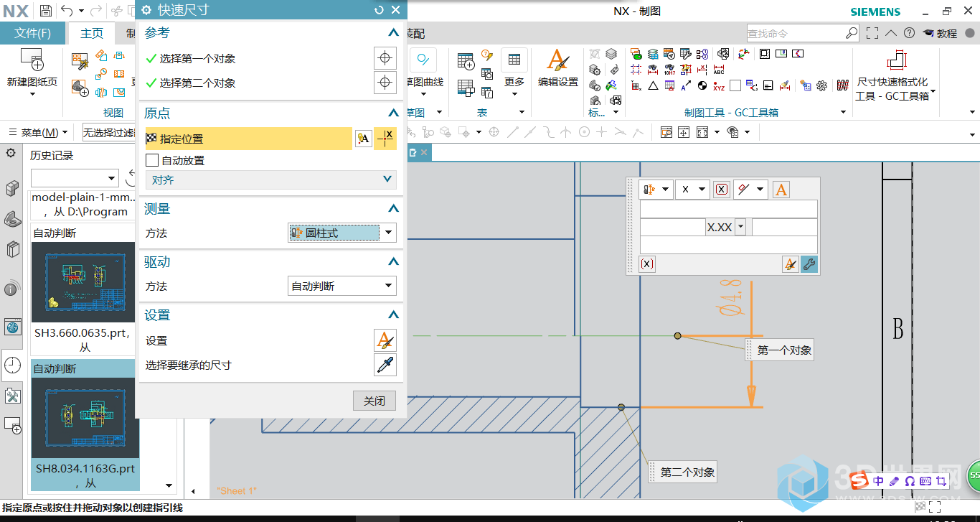Click the reference dimension (X) icon in floating toolbar
The width and height of the screenshot is (980, 522).
[x=722, y=190]
